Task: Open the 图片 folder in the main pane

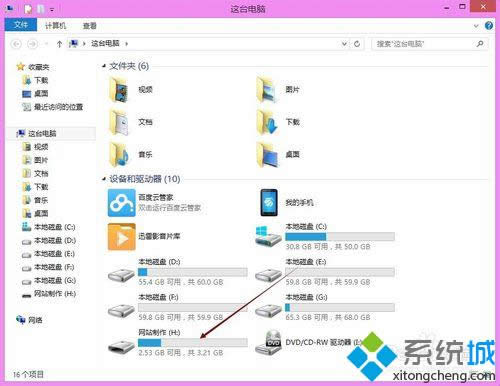Action: [x=278, y=89]
